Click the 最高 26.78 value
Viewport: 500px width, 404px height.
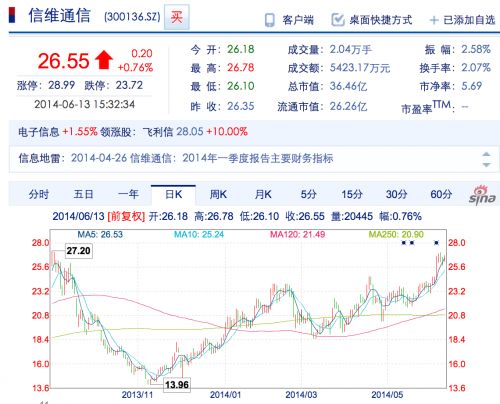click(x=241, y=68)
